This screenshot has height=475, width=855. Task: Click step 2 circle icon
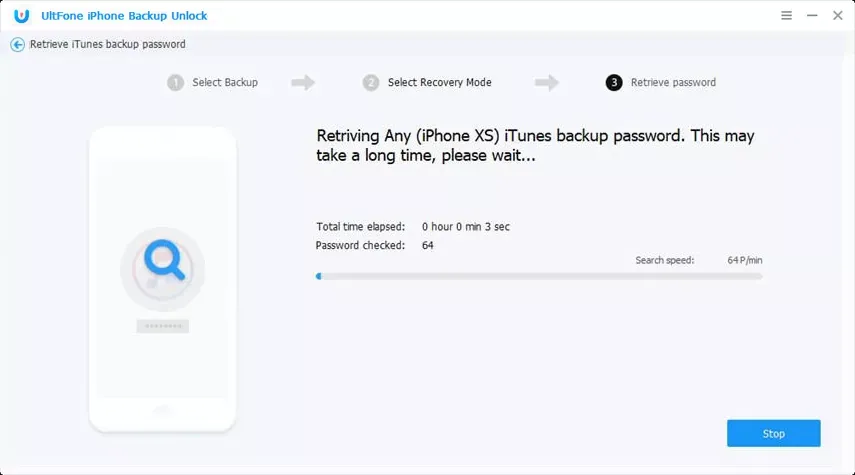(371, 83)
